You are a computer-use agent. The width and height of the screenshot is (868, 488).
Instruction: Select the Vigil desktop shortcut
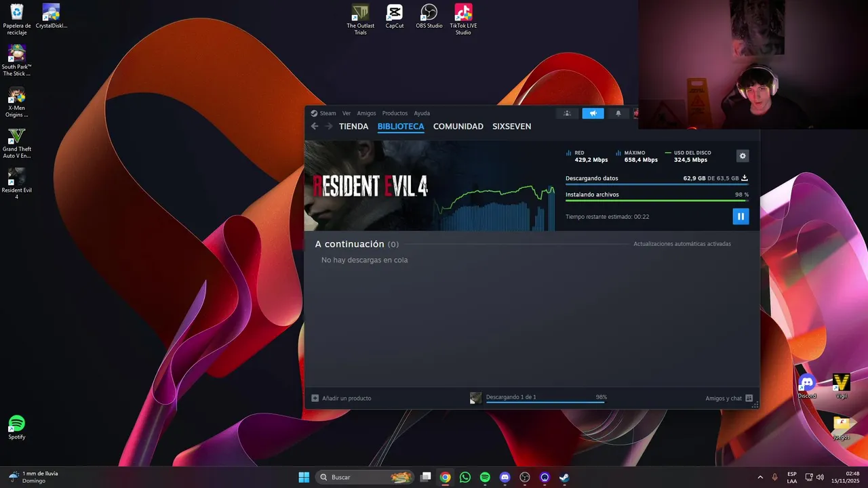coord(842,386)
